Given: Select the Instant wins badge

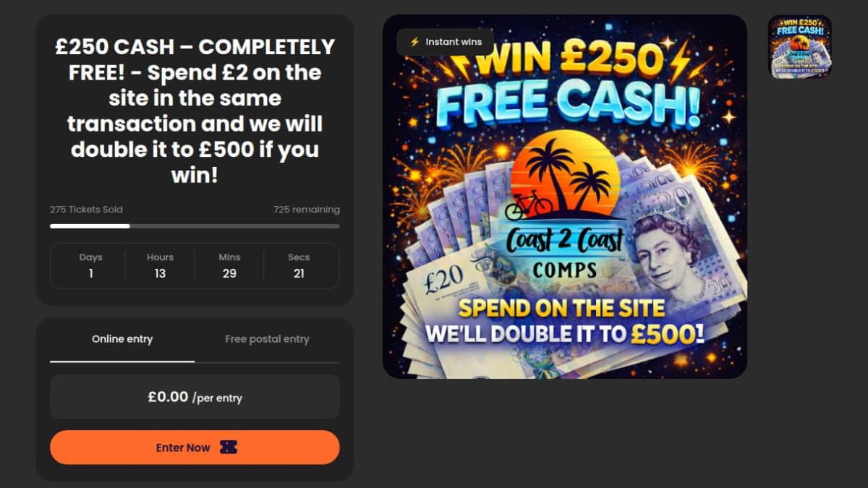Looking at the screenshot, I should (x=445, y=42).
